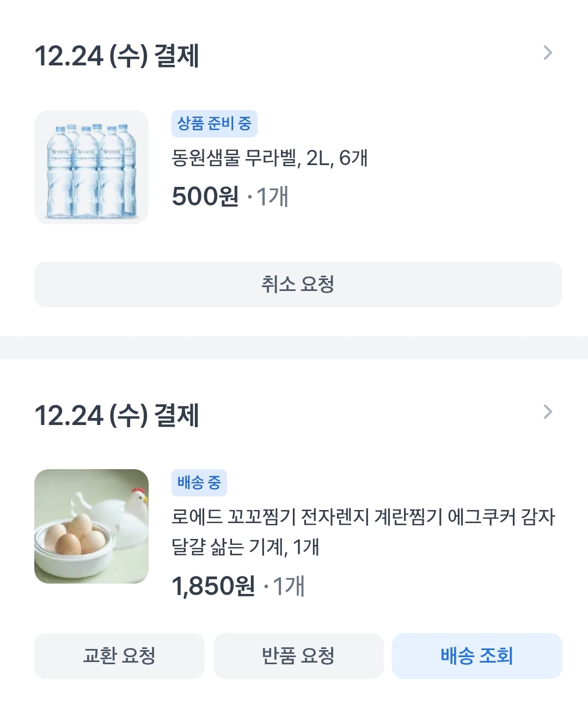588x704 pixels.
Task: Tap the 배송 중 status badge
Action: [199, 483]
